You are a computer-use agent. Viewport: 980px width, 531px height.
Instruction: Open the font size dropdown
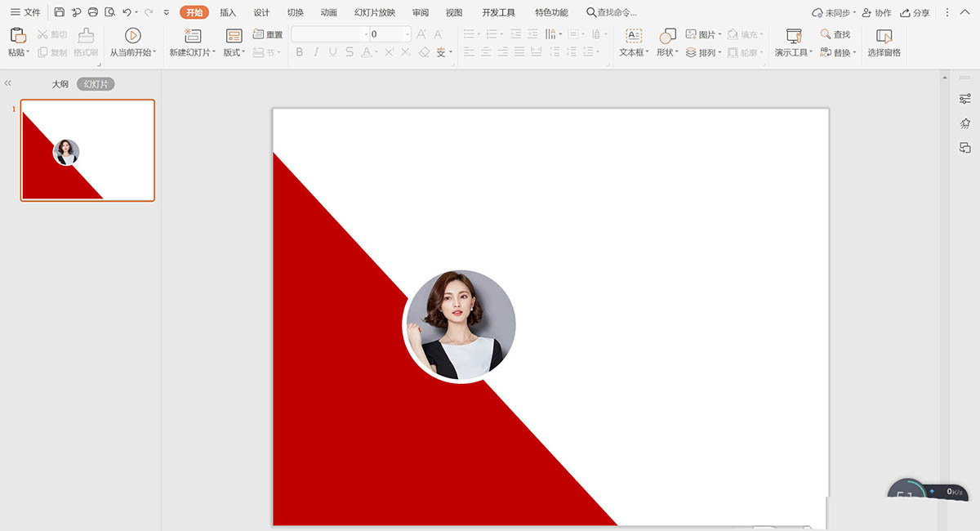pos(406,34)
